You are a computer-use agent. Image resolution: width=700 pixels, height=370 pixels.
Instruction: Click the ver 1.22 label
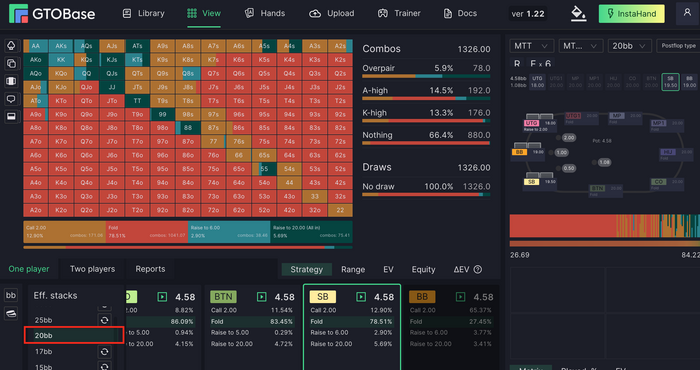[528, 14]
